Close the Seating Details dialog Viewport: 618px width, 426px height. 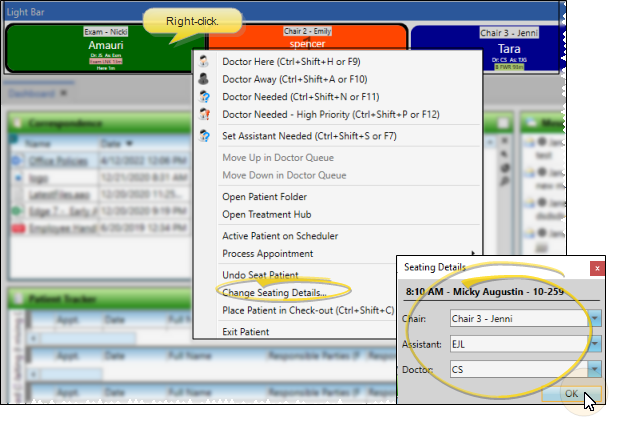click(x=596, y=268)
